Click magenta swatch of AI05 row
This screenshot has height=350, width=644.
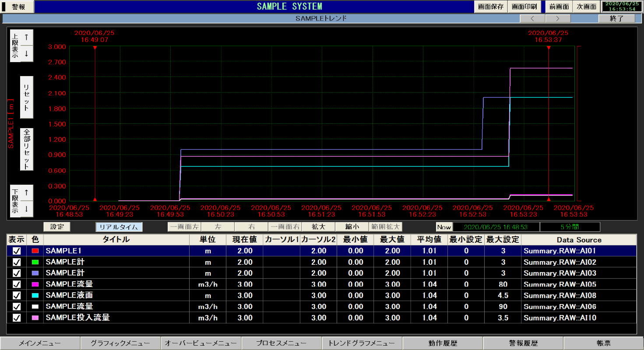coord(35,284)
